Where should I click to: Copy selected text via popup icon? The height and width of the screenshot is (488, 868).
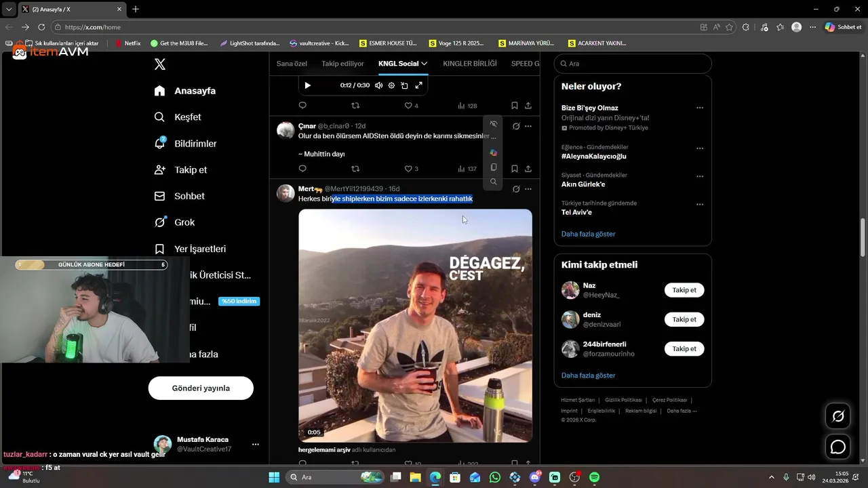tap(493, 167)
